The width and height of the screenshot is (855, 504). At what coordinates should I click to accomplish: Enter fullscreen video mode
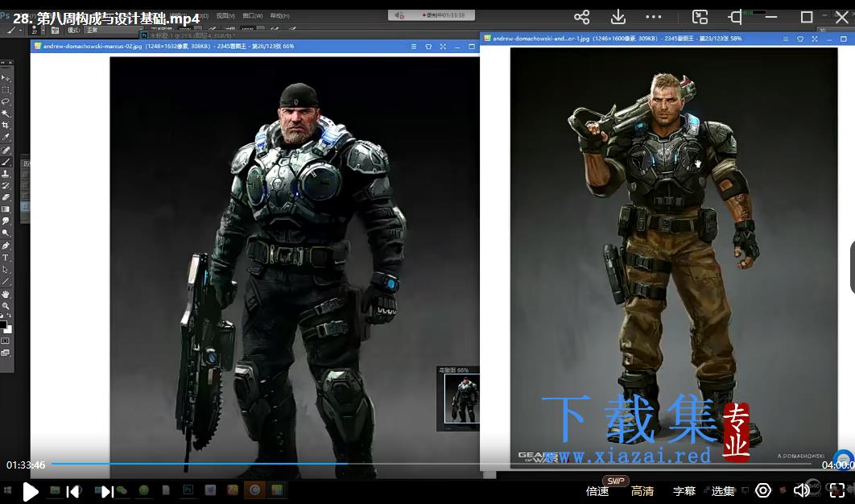837,491
